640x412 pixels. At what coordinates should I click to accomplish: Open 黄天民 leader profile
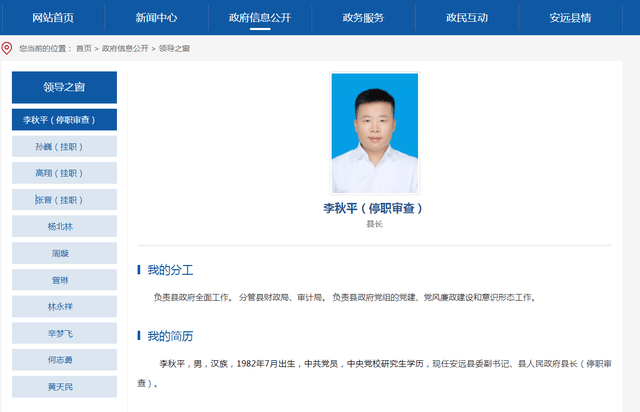click(x=64, y=387)
